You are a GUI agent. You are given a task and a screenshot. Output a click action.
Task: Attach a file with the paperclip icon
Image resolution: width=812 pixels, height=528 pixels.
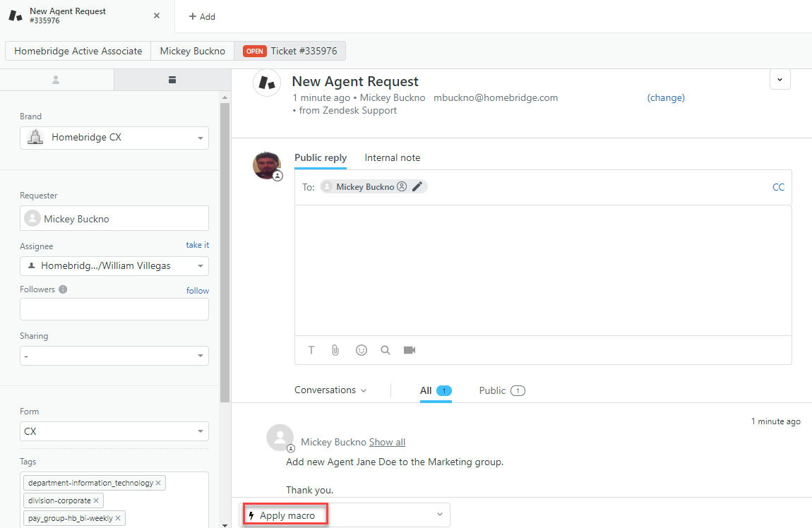point(335,350)
